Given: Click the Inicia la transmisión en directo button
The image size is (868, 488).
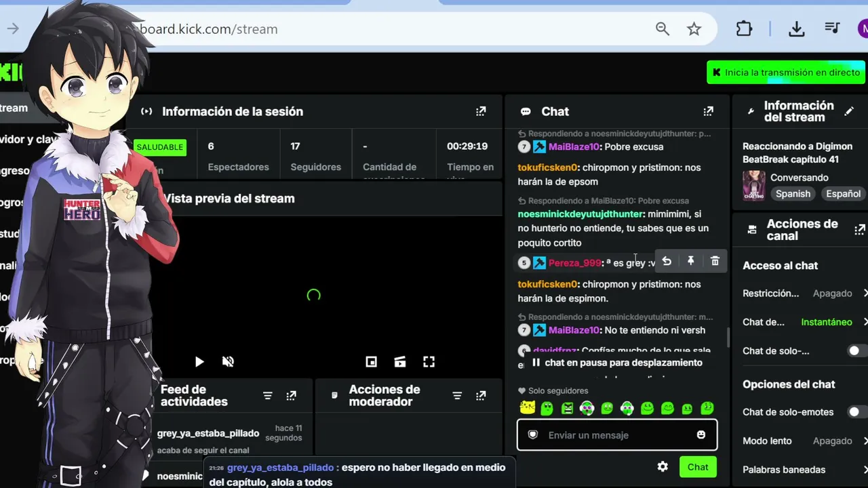Looking at the screenshot, I should (x=786, y=73).
